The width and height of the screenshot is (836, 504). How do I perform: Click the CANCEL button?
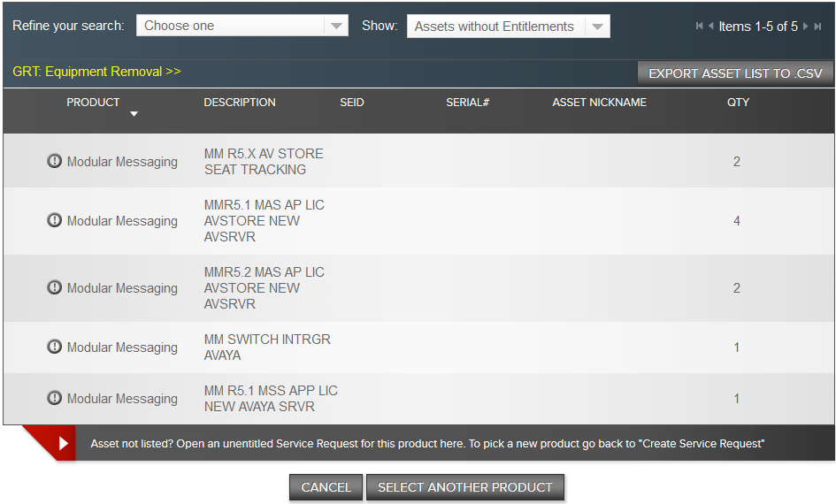coord(326,487)
